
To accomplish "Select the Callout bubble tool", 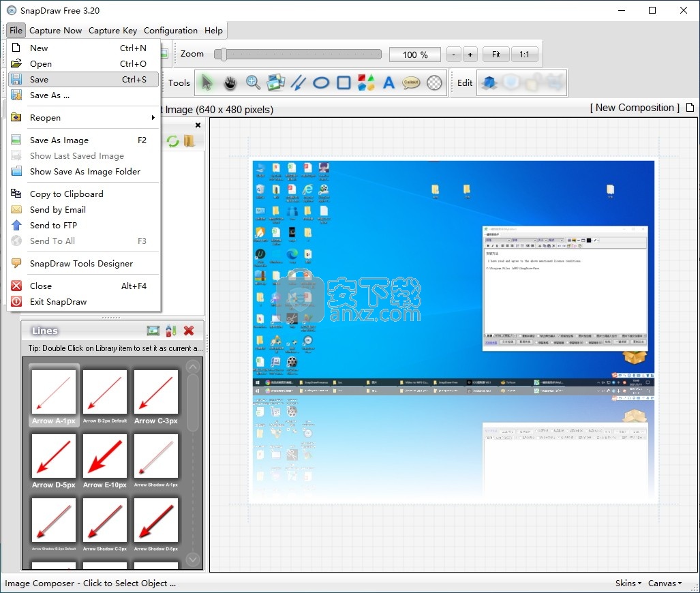I will pyautogui.click(x=411, y=82).
